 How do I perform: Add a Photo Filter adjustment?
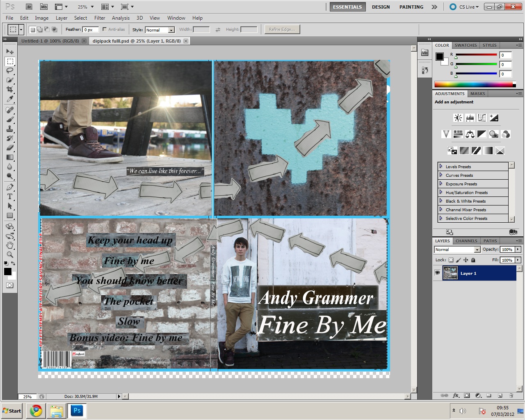494,134
